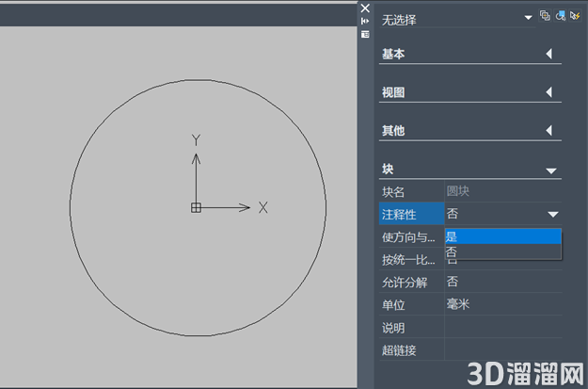Expand the 其他 section
The width and height of the screenshot is (588, 389).
tap(549, 131)
